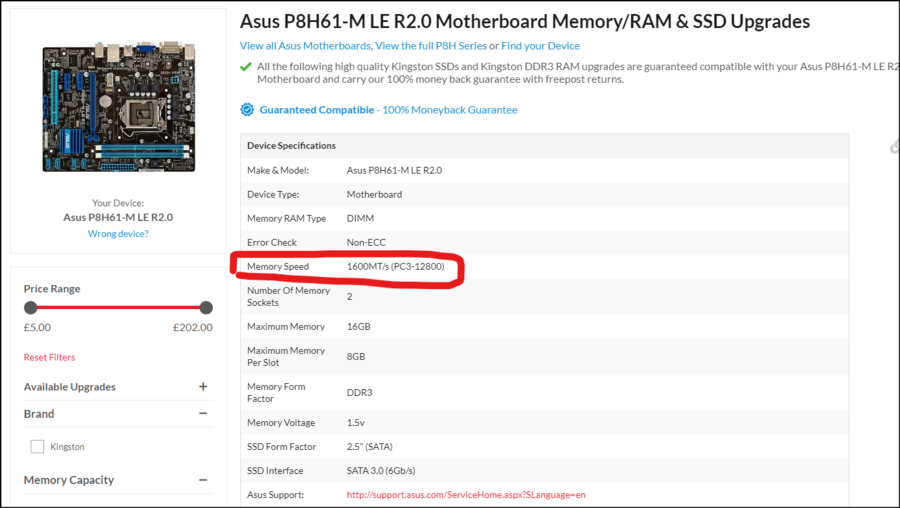Image resolution: width=900 pixels, height=508 pixels.
Task: Click the partially hidden icon at right edge
Action: coord(895,146)
